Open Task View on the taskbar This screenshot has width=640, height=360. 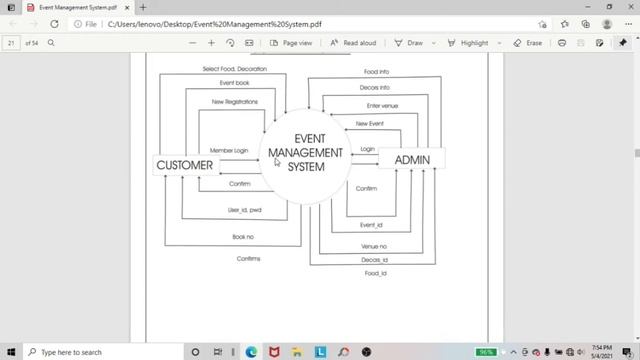pyautogui.click(x=218, y=352)
